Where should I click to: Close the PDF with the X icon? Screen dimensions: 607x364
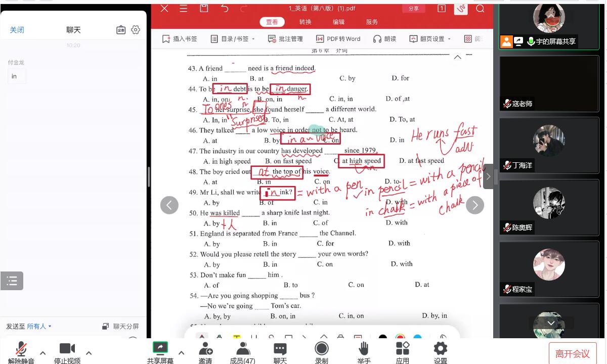pos(164,9)
